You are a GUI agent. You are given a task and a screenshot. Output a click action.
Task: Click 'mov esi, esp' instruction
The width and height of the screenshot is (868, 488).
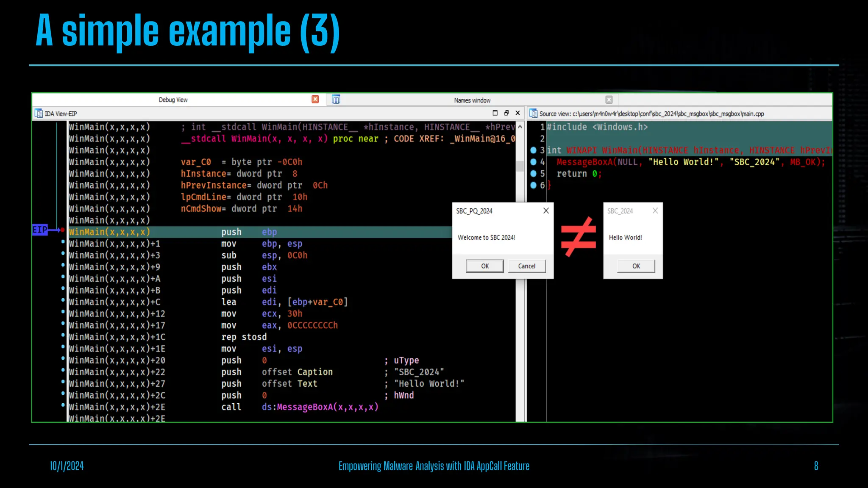coord(262,349)
